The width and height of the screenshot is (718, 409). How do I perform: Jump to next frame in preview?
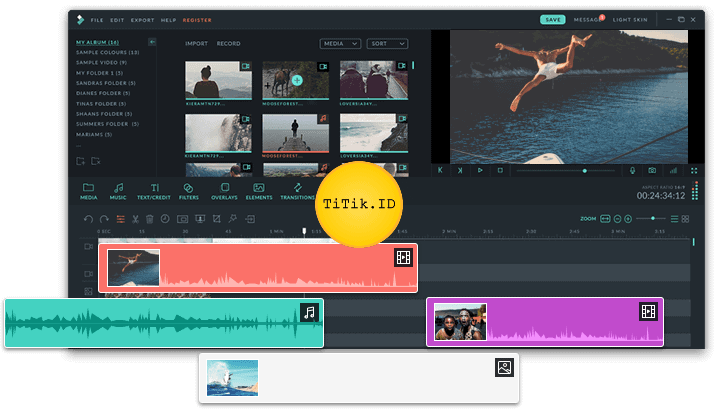[x=460, y=170]
